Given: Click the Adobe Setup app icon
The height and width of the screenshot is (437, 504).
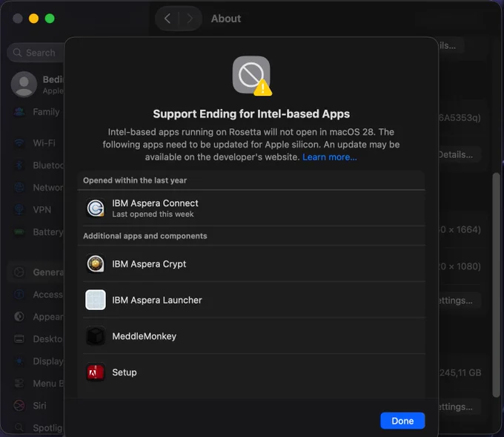Looking at the screenshot, I should click(x=96, y=372).
